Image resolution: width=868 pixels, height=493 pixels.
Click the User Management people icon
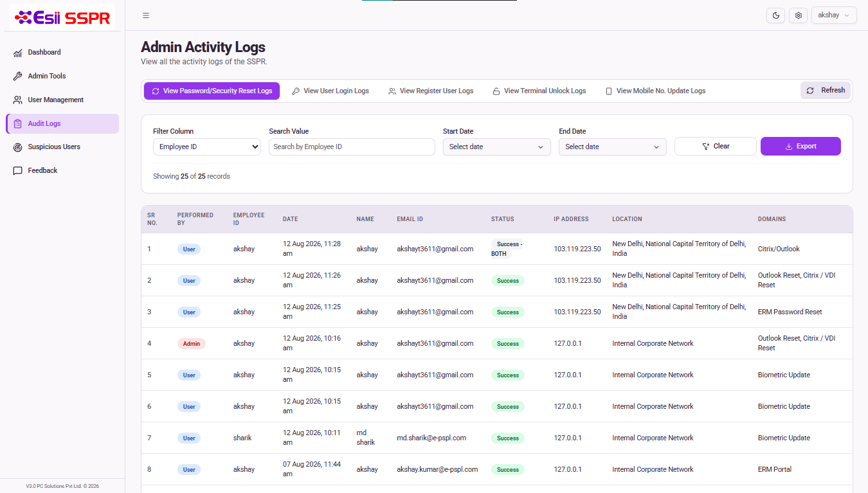17,100
